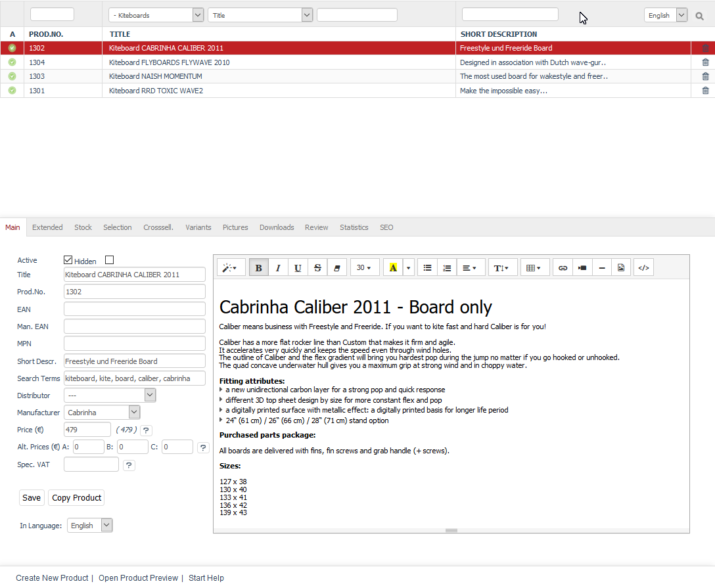Apply the yellow highlight text color

393,267
